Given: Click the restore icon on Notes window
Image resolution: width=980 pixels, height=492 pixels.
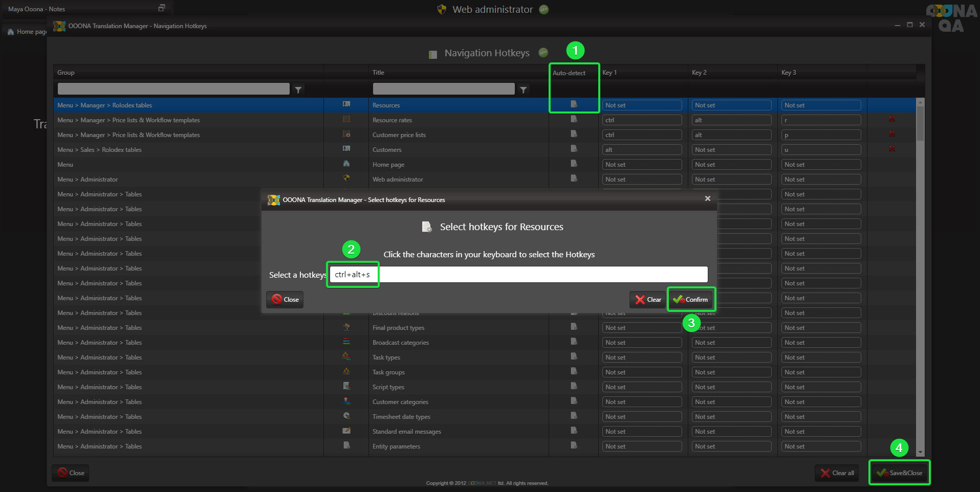Looking at the screenshot, I should tap(162, 8).
